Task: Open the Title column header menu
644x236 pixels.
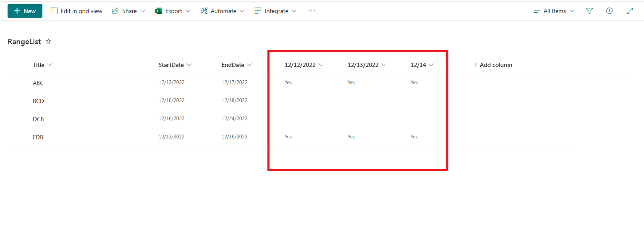Action: pos(42,65)
